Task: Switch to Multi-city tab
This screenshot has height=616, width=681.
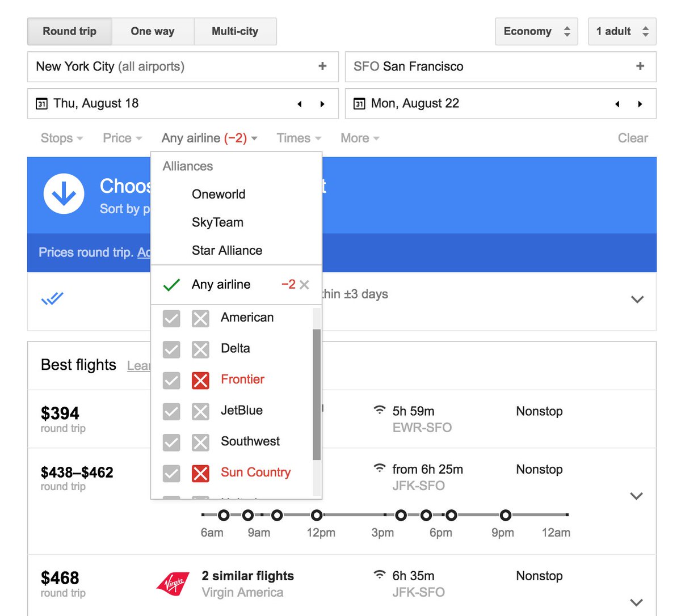Action: (235, 31)
